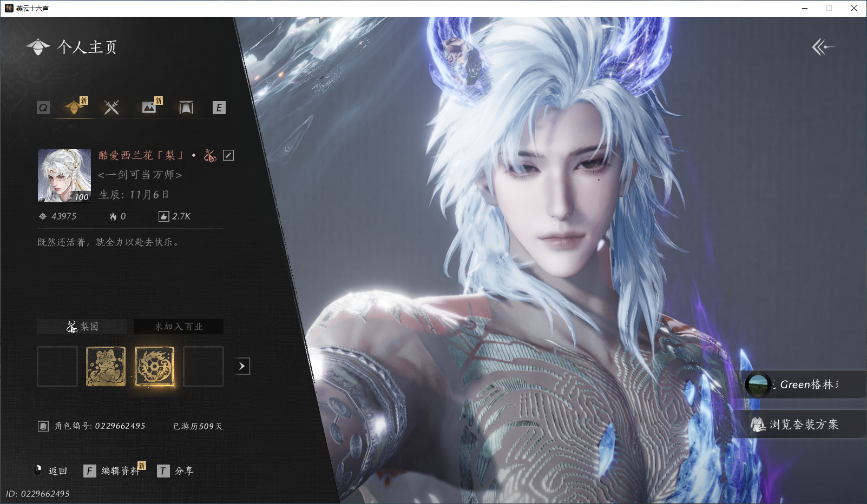
Task: Click the thumbs-up likes icon showing 2.7K
Action: [x=163, y=216]
